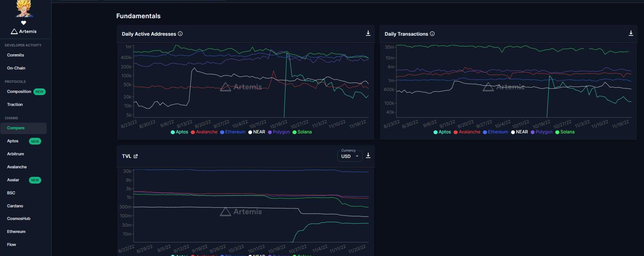Click the Artemis logo in sidebar

(x=24, y=32)
